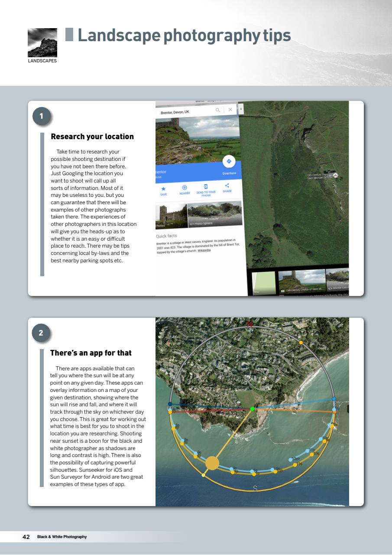Click the Nearby icon

click(184, 188)
